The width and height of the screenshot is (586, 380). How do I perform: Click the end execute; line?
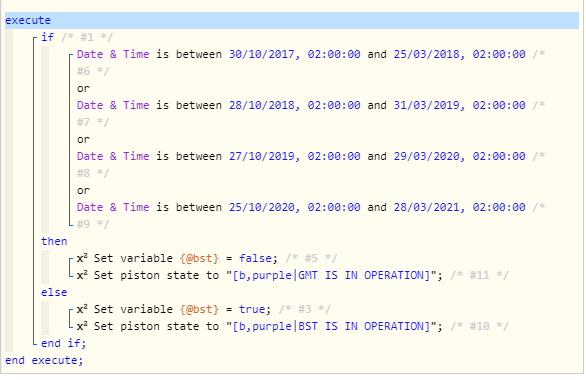[x=44, y=361]
